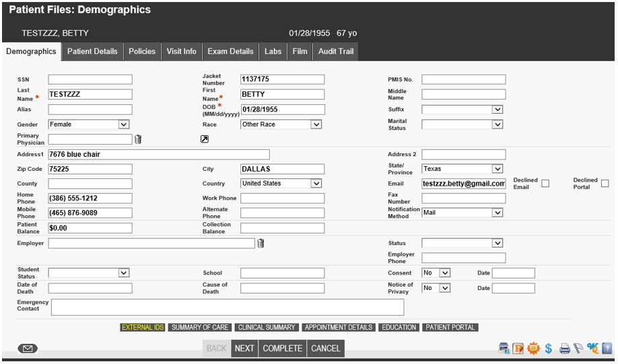
Task: Open the Notice of Privacy dropdown
Action: point(436,288)
